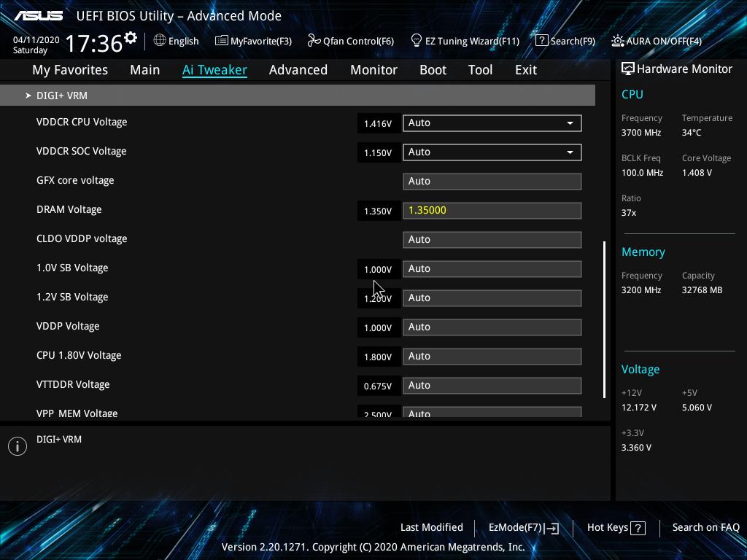
Task: Click the 1.0V SB Voltage field
Action: pos(492,268)
